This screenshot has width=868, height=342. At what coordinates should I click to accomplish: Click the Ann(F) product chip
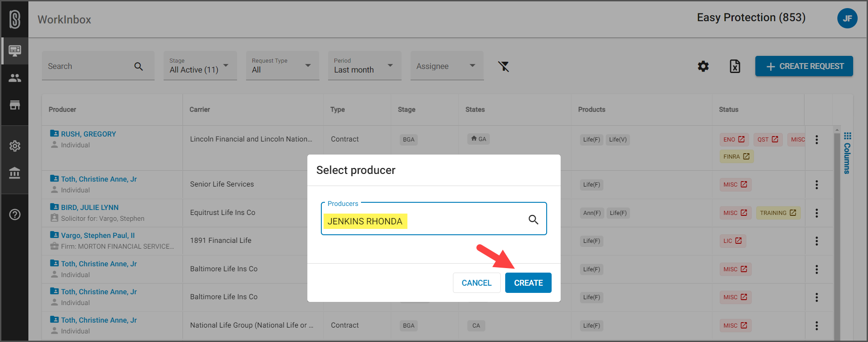point(592,213)
